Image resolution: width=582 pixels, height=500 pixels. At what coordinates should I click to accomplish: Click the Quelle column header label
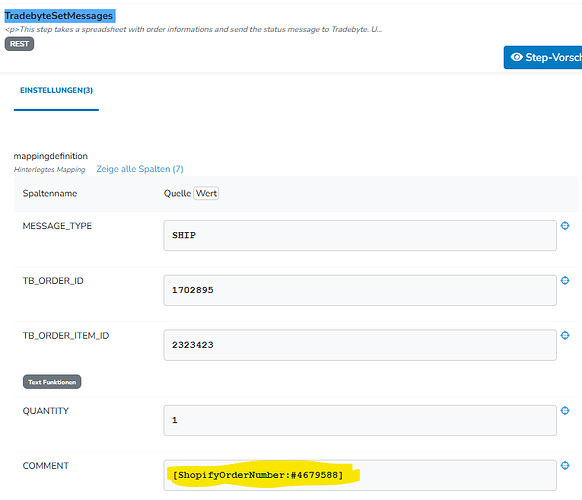[x=177, y=193]
